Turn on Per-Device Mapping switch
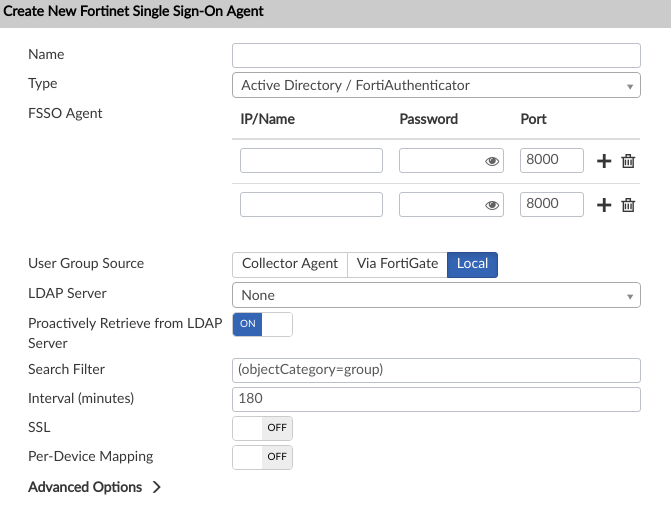The width and height of the screenshot is (671, 518). coord(262,457)
